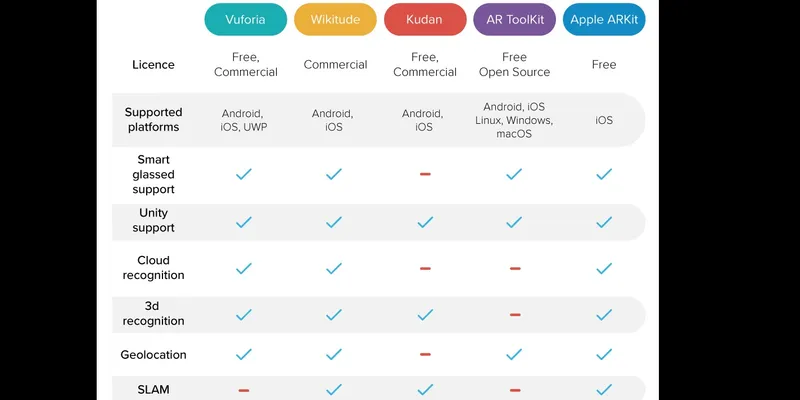
Task: Click the Wikitude yellow header pill
Action: coord(335,19)
